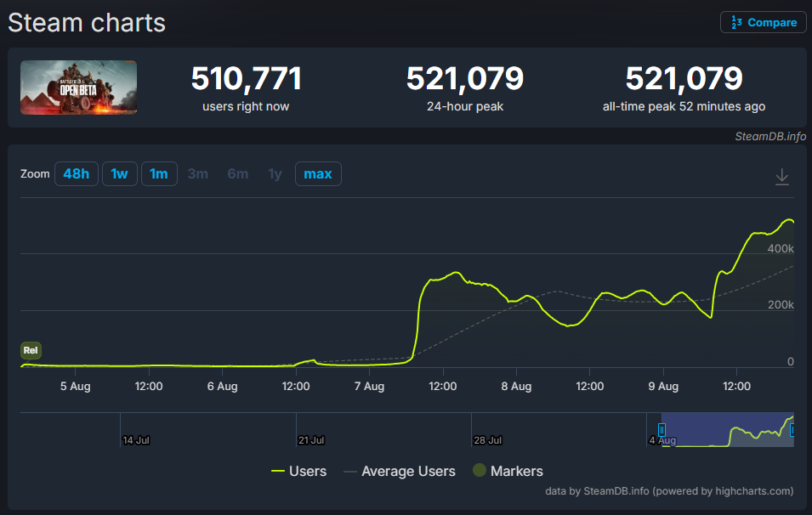Click the chart download icon
This screenshot has width=812, height=515.
[782, 177]
